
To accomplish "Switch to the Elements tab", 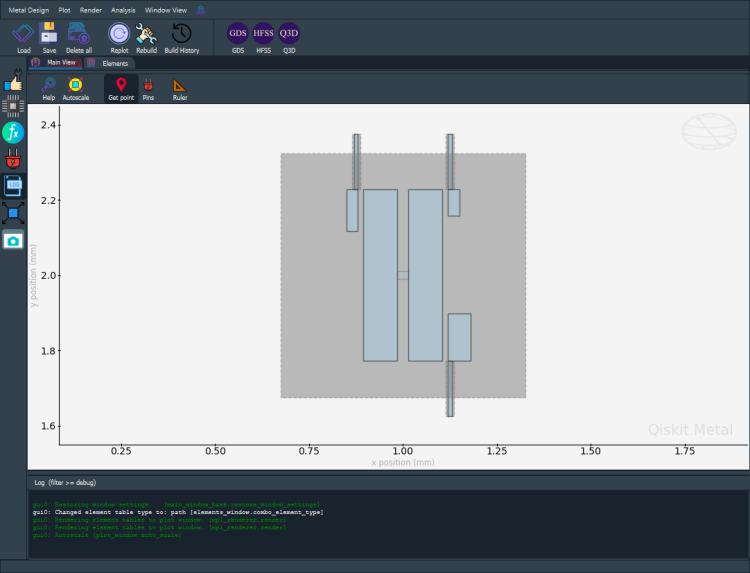I will click(x=110, y=63).
